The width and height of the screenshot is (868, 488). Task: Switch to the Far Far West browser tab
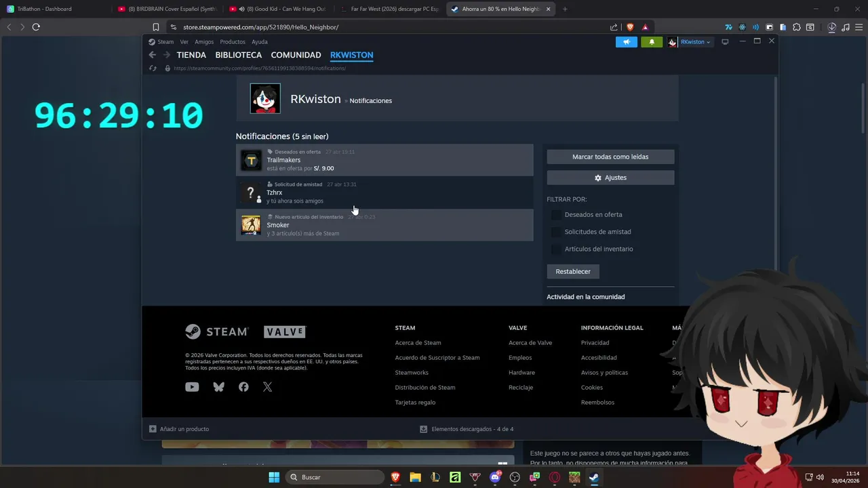[x=389, y=9]
